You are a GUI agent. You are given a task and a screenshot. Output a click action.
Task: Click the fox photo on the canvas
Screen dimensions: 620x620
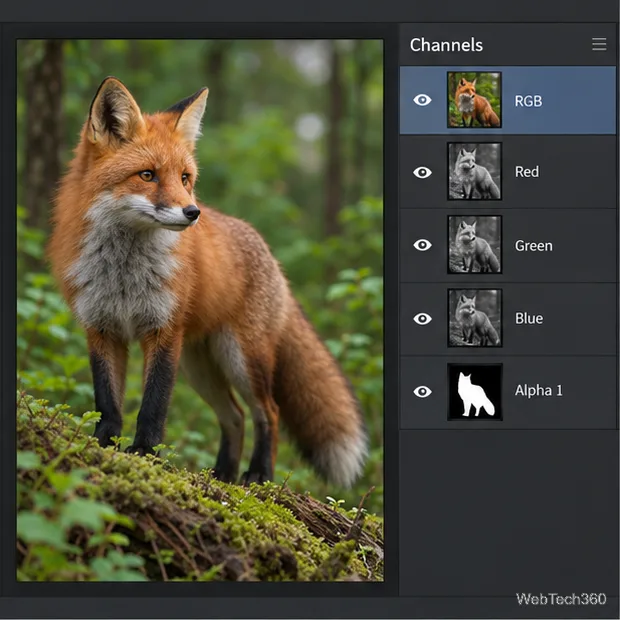[200, 310]
